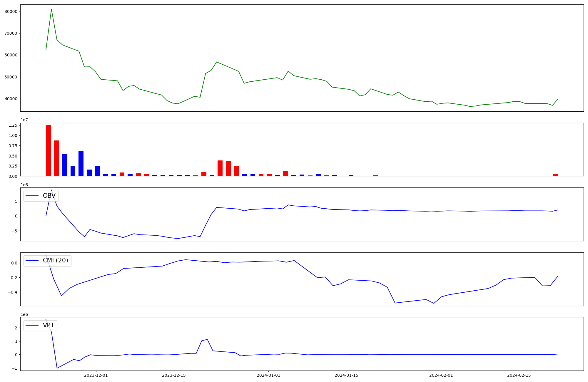Click the 2024-02-01 x-axis date label

point(441,375)
